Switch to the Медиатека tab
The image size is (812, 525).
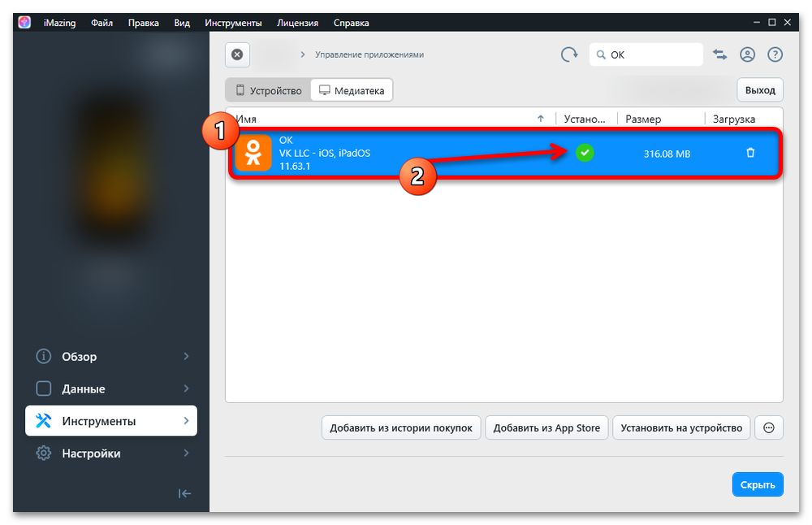pos(352,90)
